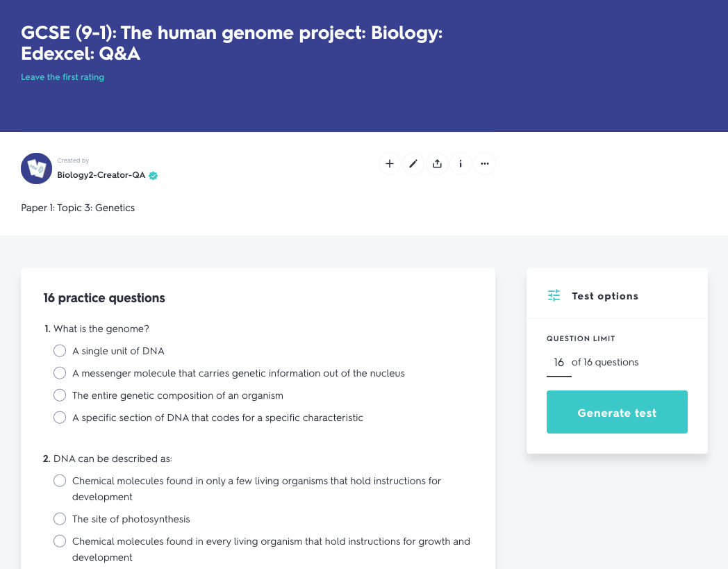Choose the messenger molecule answer option
Image resolution: width=728 pixels, height=569 pixels.
tap(60, 373)
